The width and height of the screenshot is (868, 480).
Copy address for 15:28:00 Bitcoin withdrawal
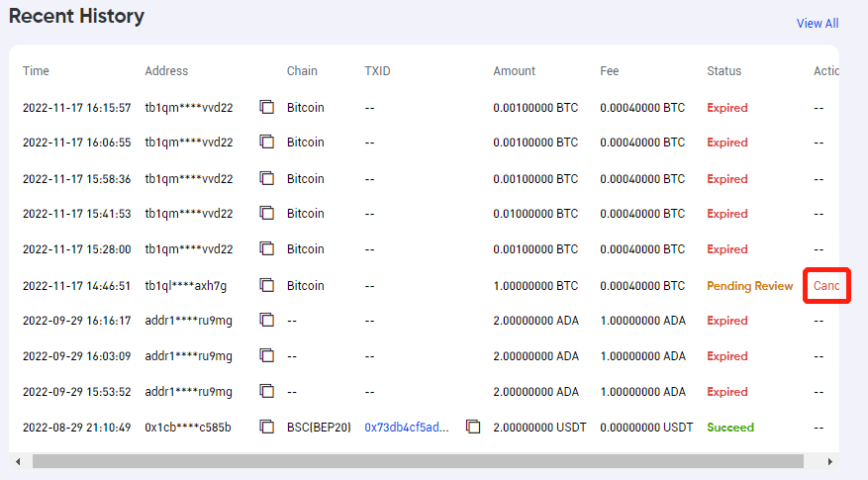coord(266,249)
